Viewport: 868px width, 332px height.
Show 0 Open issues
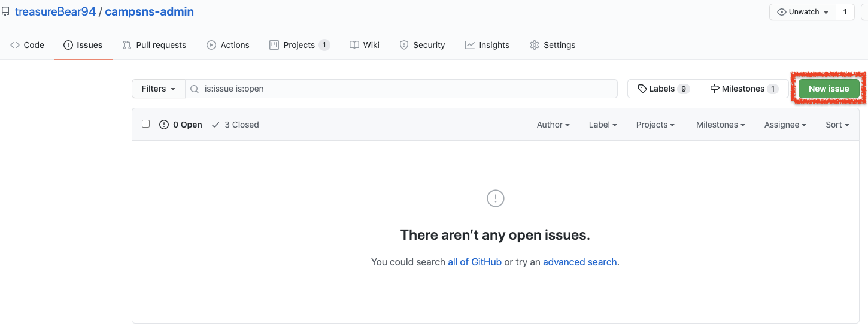click(181, 125)
